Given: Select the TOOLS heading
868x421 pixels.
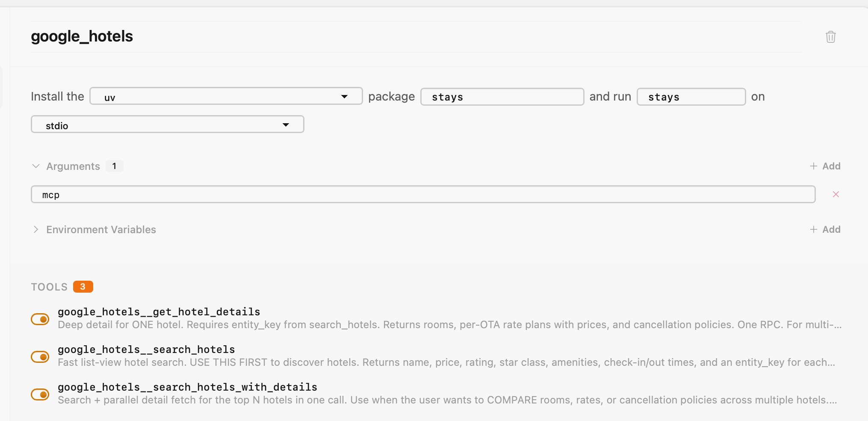Looking at the screenshot, I should [49, 287].
